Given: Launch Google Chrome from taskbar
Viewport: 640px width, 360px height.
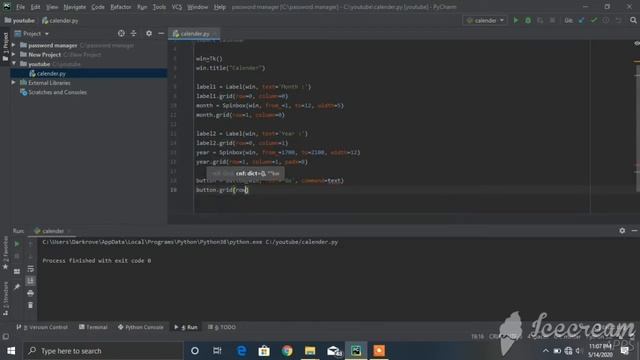Looking at the screenshot, I should click(x=287, y=351).
